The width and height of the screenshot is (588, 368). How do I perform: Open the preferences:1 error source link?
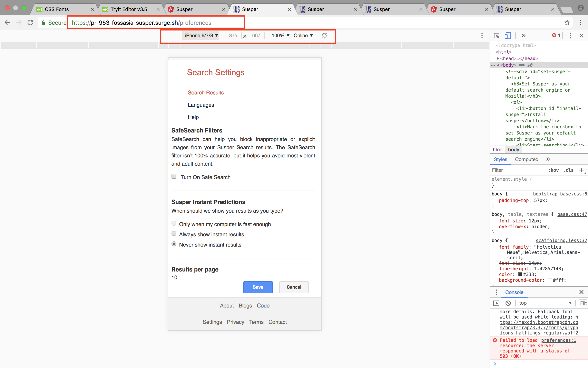[559, 340]
